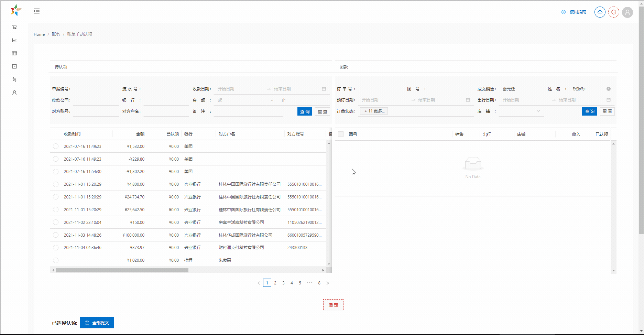Screen dimensions: 644x335
Task: Click the 单据编号 input field
Action: (x=96, y=89)
